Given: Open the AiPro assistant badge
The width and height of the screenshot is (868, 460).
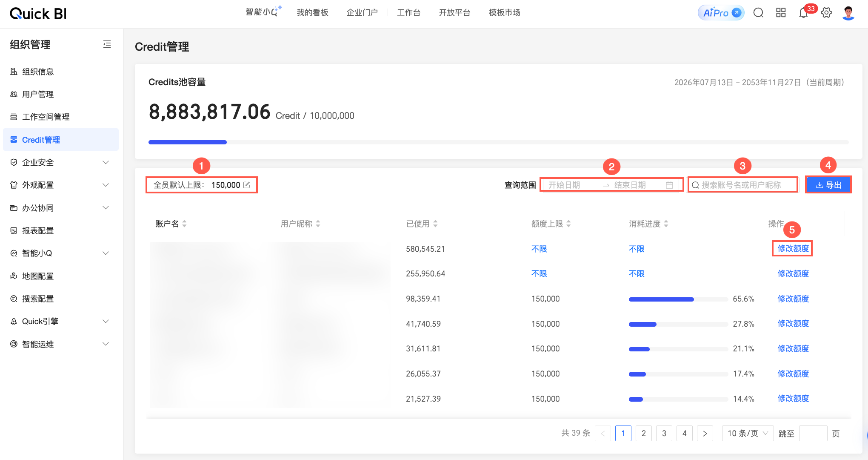Looking at the screenshot, I should tap(721, 13).
